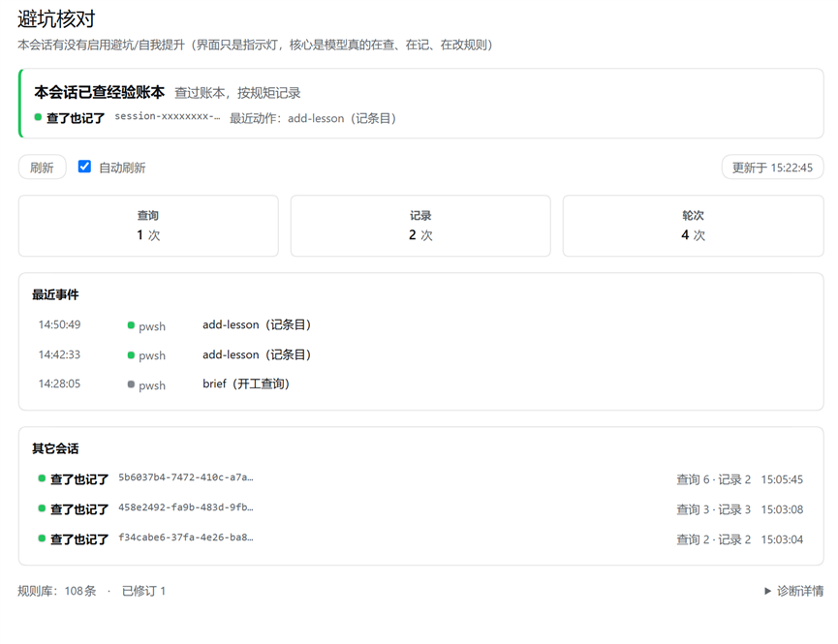Click 查询 6 · 记录 2 summary
838x644 pixels.
[713, 479]
